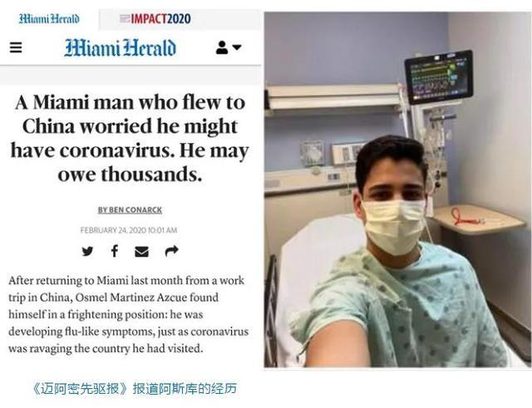Click the Osmel Martinez Azcue name text
This screenshot has width=532, height=408.
pyautogui.click(x=131, y=297)
